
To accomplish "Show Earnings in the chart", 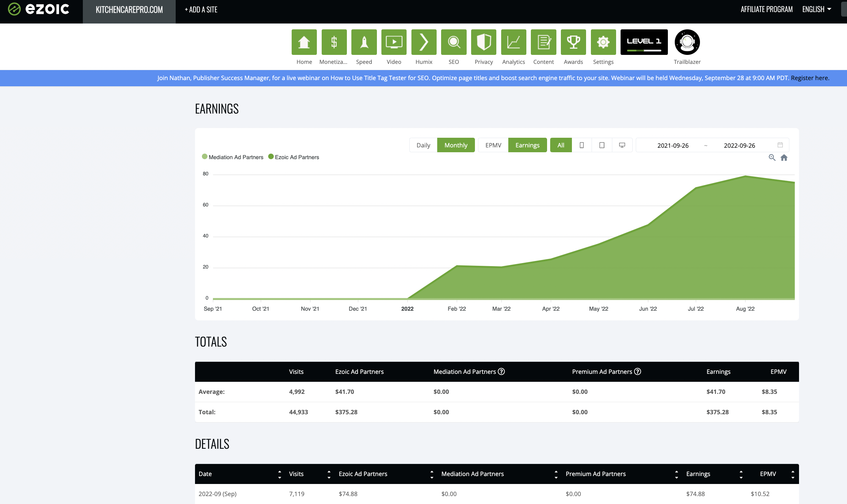I will [x=527, y=145].
